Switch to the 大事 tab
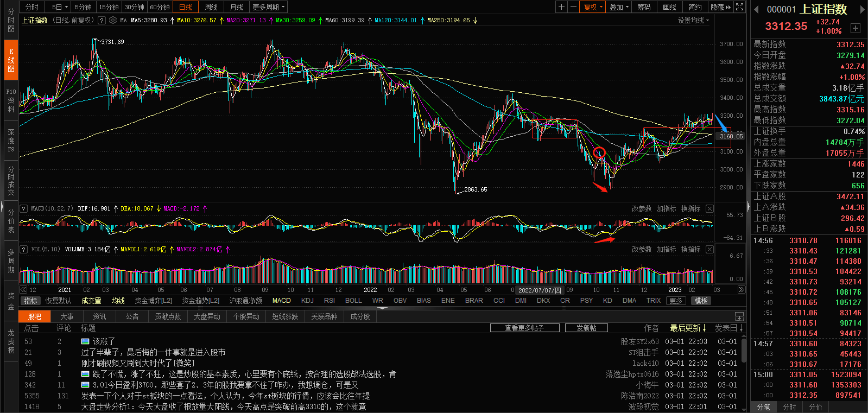Viewport: 868px width, 413px height. [67, 316]
